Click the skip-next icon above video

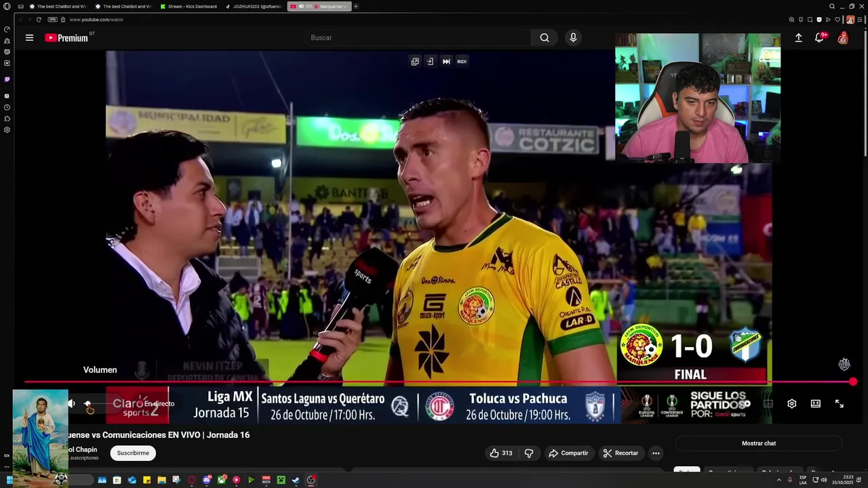coord(446,62)
